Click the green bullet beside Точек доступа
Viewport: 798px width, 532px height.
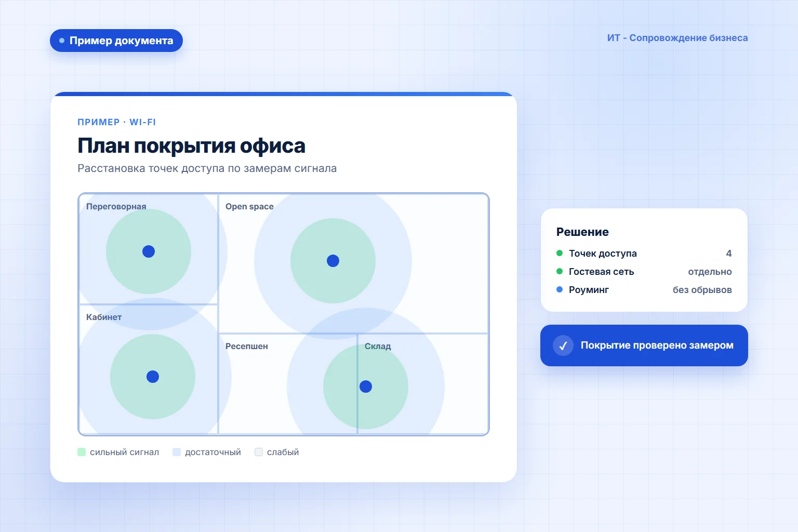[x=560, y=253]
